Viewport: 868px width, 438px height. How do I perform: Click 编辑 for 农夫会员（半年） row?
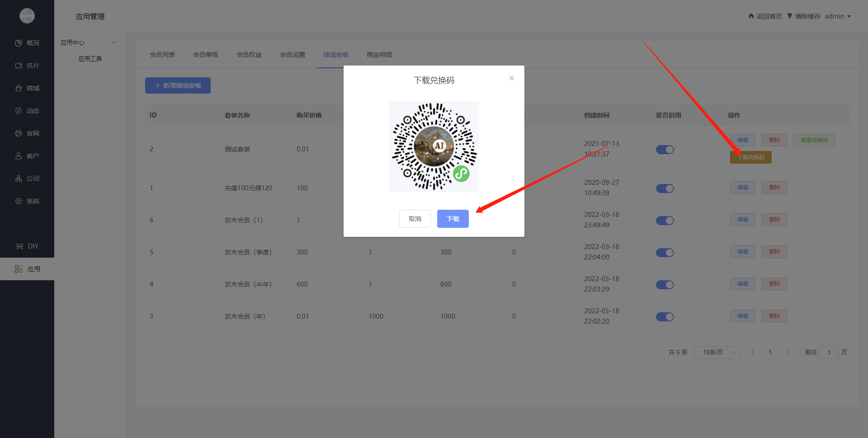click(743, 284)
